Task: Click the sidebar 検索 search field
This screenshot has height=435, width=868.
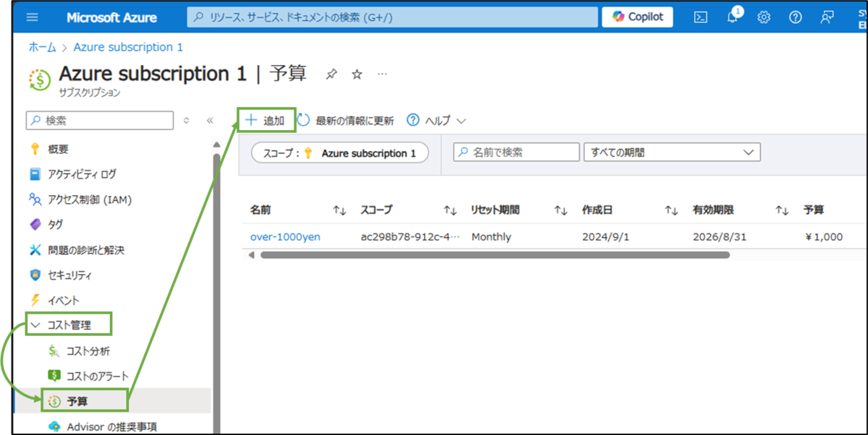Action: pyautogui.click(x=100, y=121)
